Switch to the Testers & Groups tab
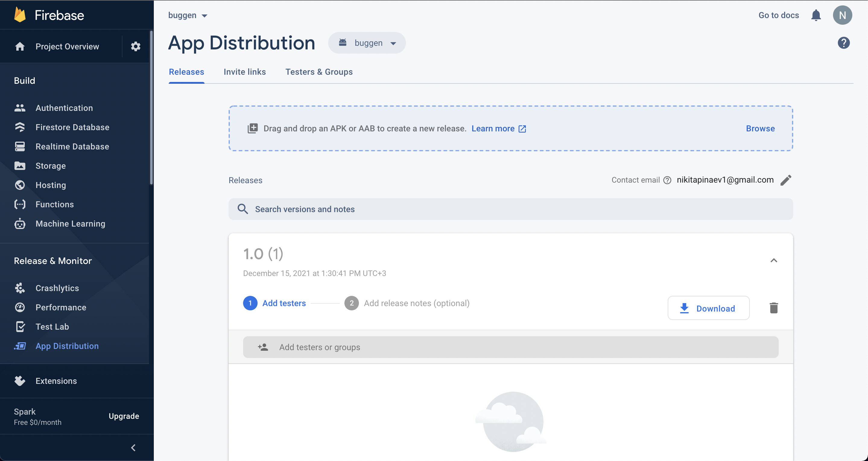 point(319,72)
